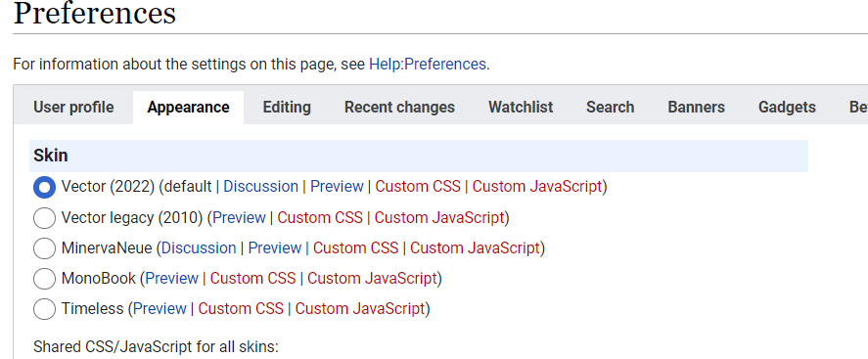The height and width of the screenshot is (359, 868).
Task: Preview the MonoBook skin
Action: click(x=171, y=278)
